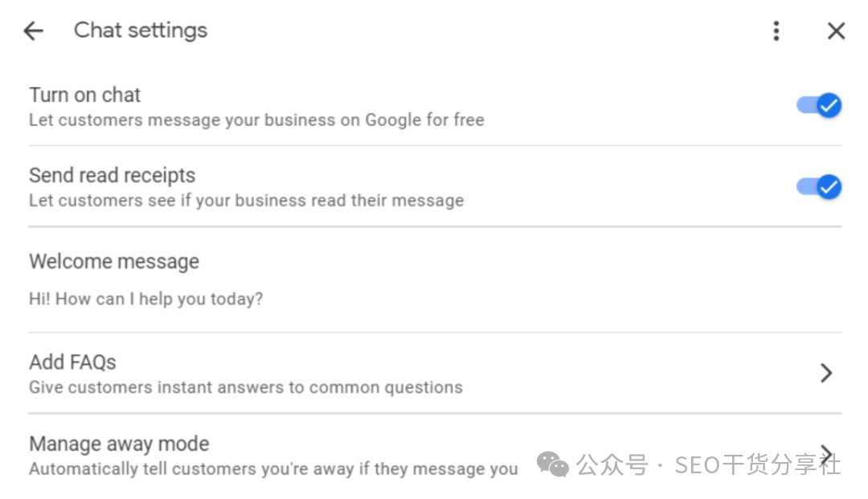868x499 pixels.
Task: Open the three-dot more options menu
Action: click(776, 31)
